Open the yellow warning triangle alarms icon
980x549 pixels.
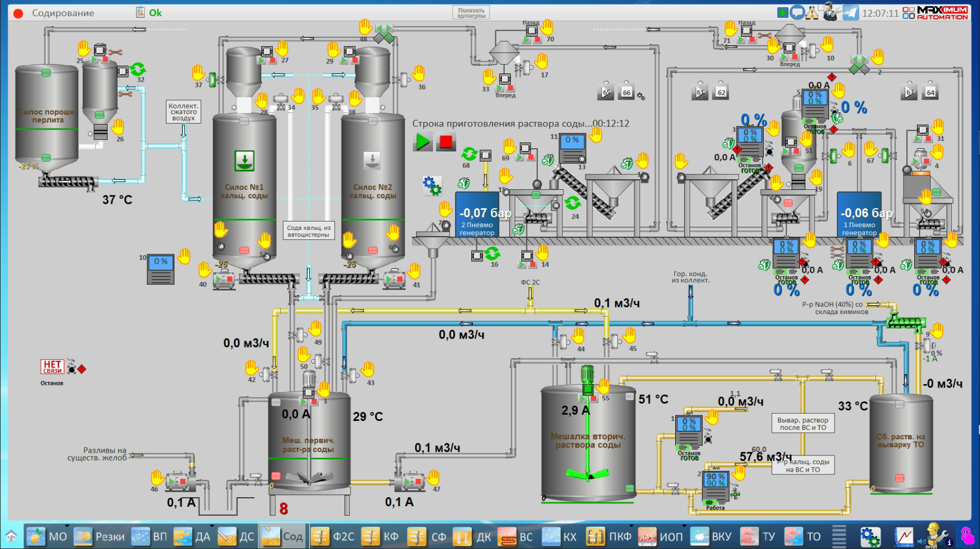click(812, 12)
